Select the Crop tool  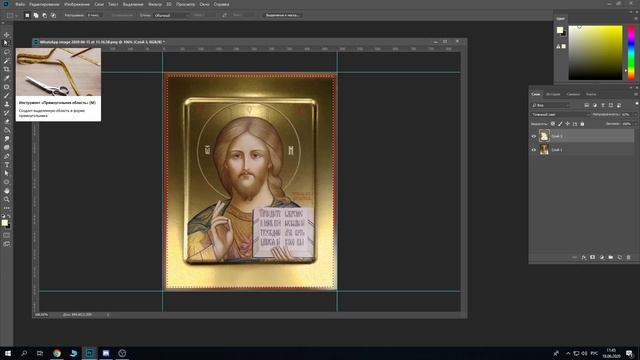[7, 69]
